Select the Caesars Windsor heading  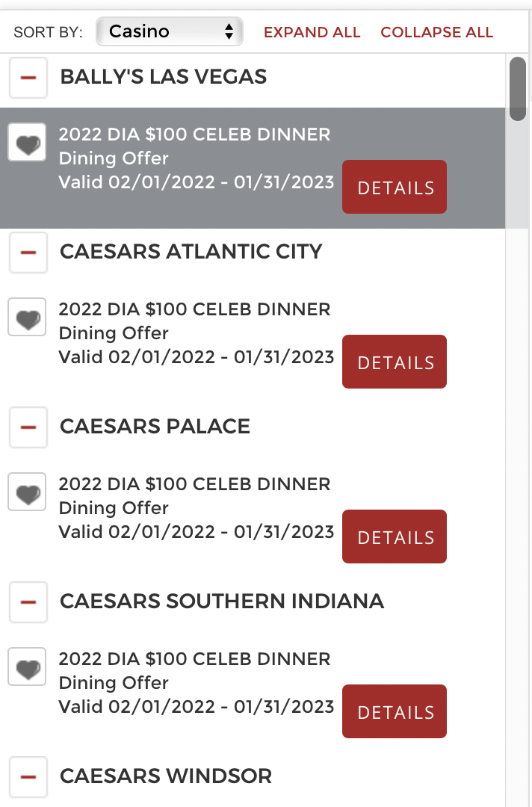coord(166,776)
